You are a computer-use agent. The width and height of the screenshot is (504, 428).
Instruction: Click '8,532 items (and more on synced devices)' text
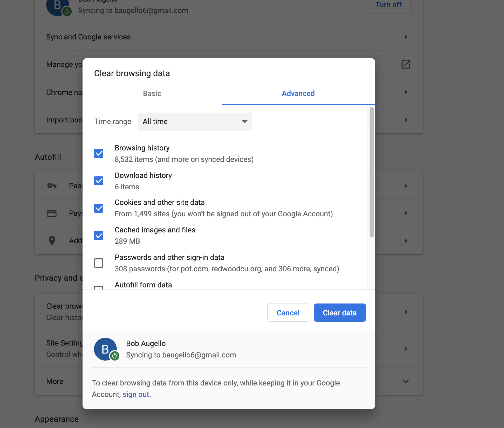point(184,159)
